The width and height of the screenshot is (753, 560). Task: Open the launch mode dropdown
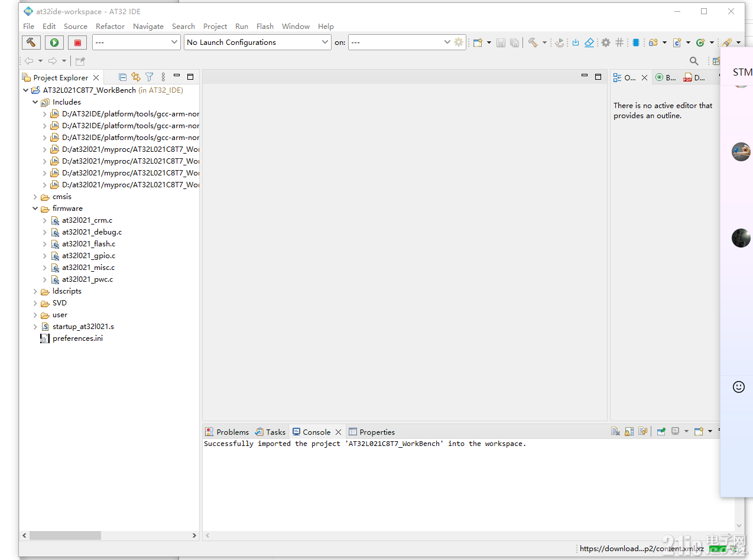coord(136,42)
